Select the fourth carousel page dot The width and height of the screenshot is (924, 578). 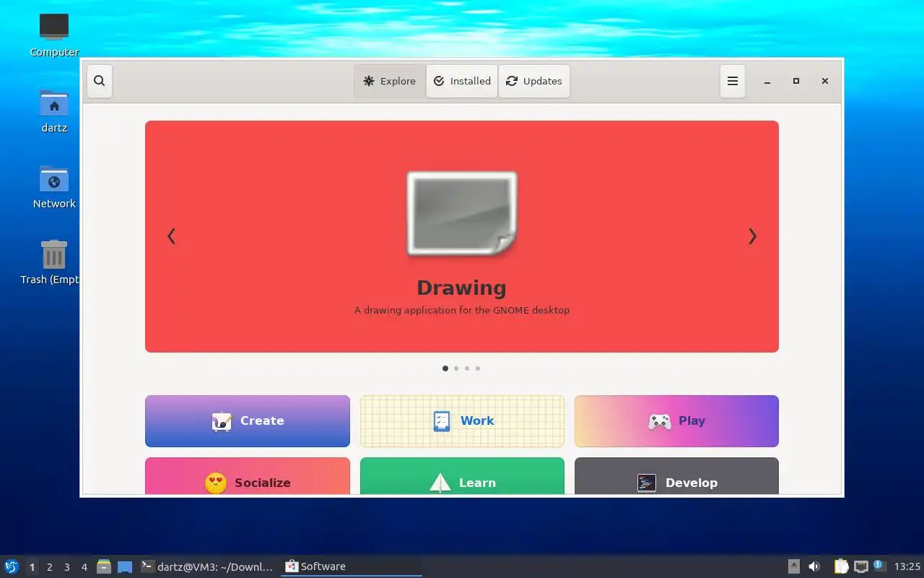(478, 368)
